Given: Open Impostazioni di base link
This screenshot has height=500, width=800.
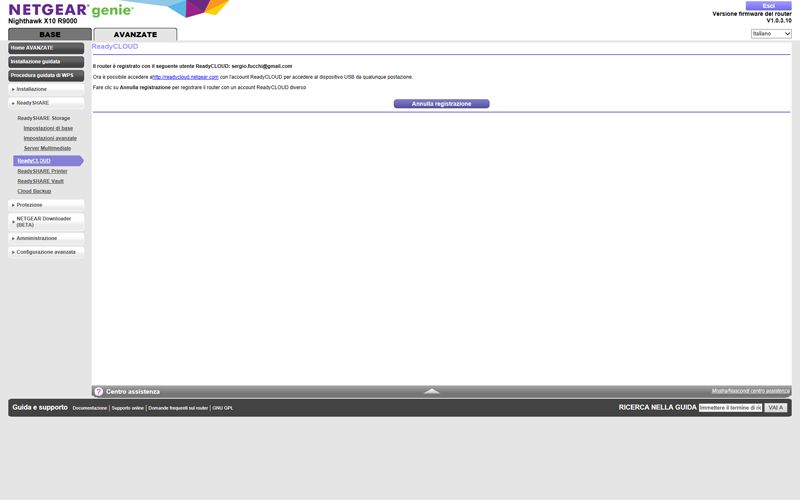Looking at the screenshot, I should [48, 128].
